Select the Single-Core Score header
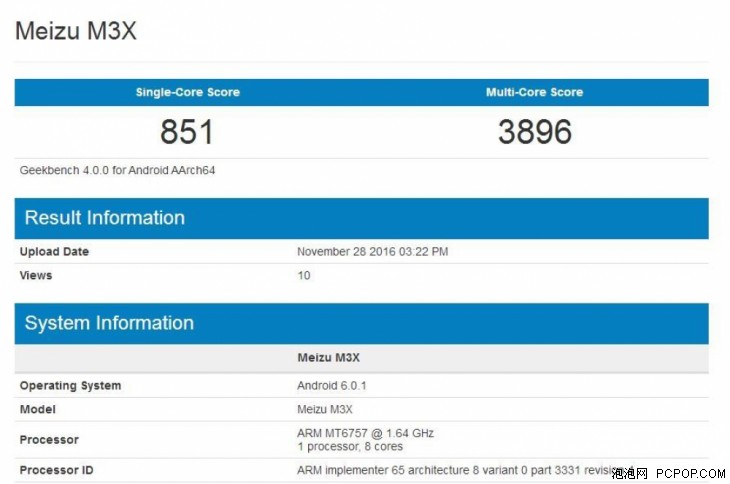The height and width of the screenshot is (484, 730). point(188,92)
